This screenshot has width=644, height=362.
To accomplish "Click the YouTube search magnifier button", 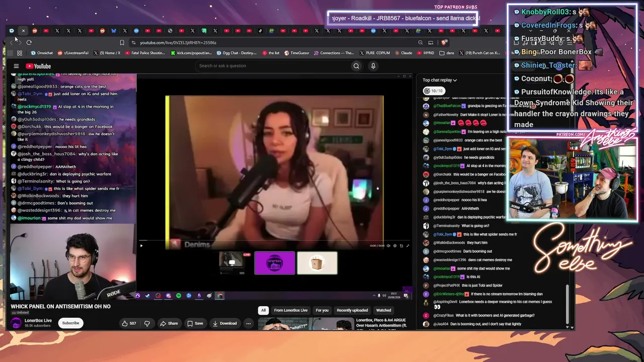I will pyautogui.click(x=356, y=66).
